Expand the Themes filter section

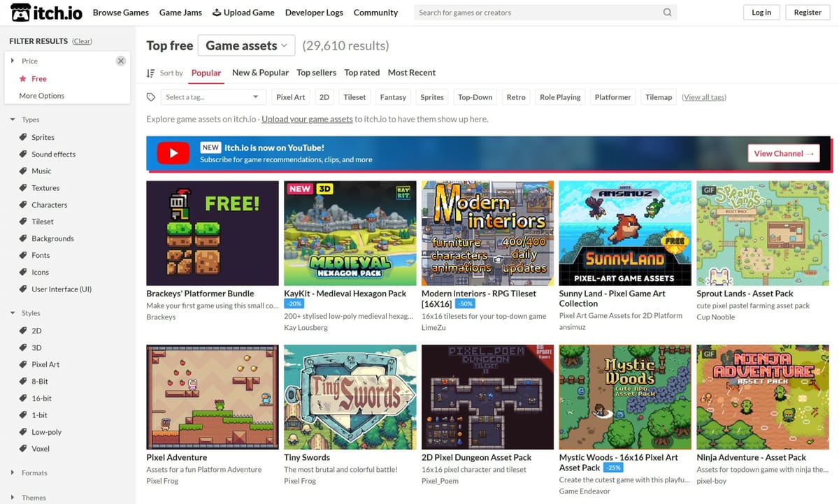coord(13,498)
